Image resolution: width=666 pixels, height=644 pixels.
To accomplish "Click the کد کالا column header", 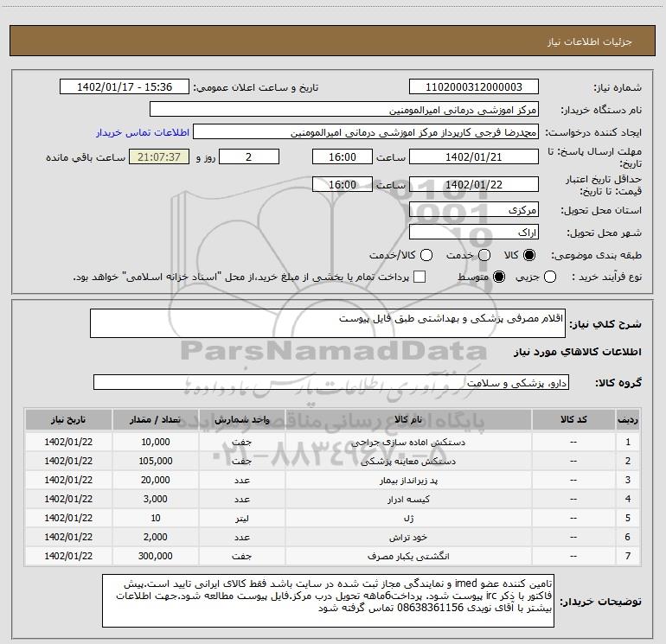I will (573, 419).
